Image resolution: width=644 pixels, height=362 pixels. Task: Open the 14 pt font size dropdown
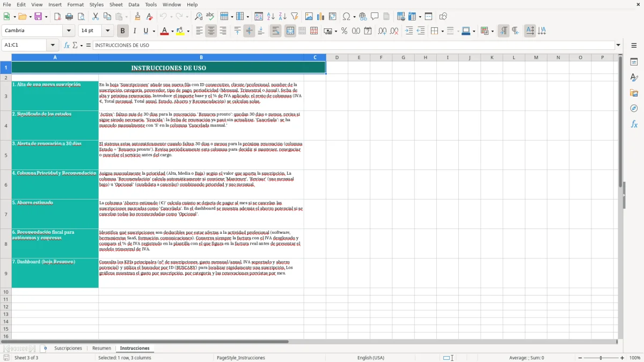click(107, 31)
